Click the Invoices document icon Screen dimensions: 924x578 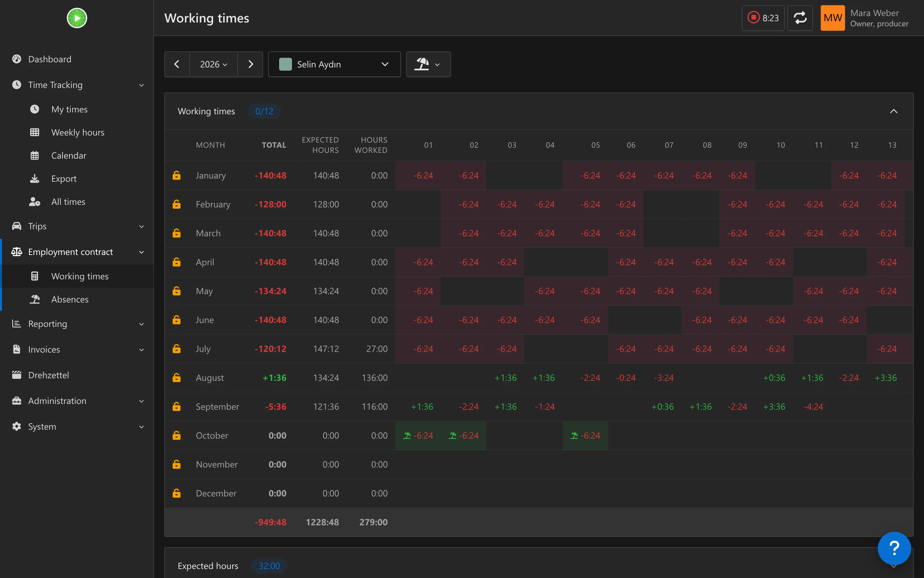[16, 349]
